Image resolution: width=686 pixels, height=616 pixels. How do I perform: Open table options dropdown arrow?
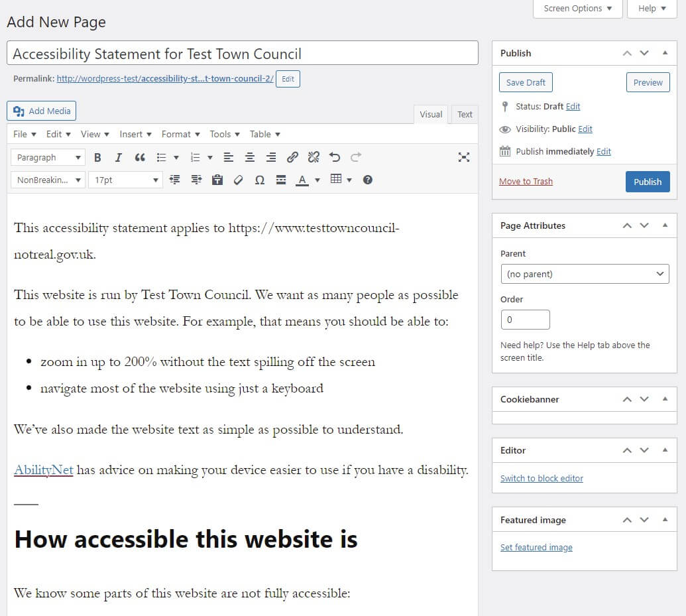(349, 180)
